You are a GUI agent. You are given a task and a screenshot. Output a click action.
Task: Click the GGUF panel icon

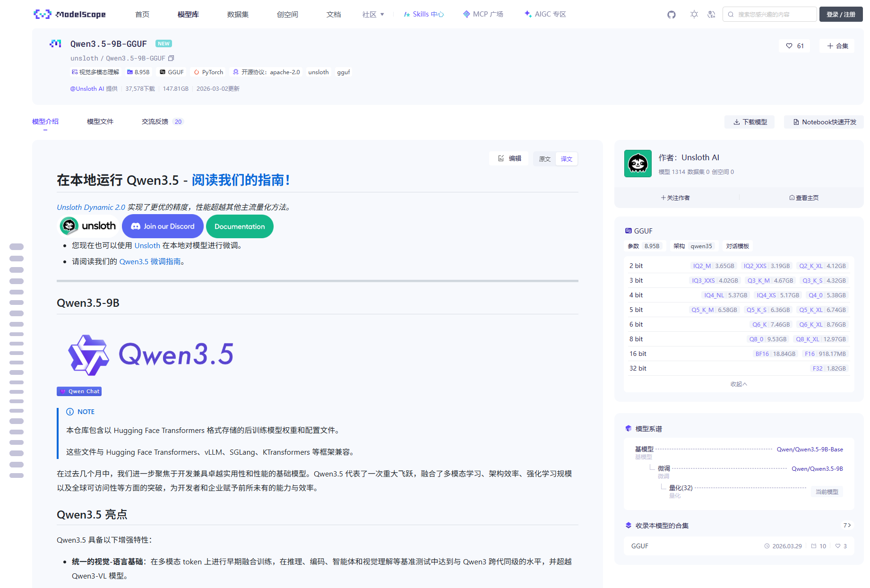[x=629, y=231]
